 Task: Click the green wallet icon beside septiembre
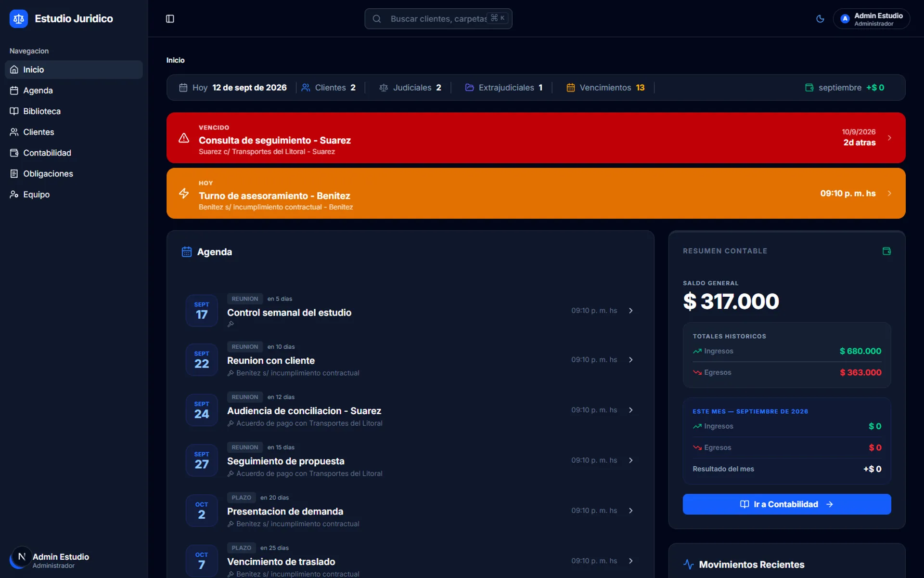809,88
